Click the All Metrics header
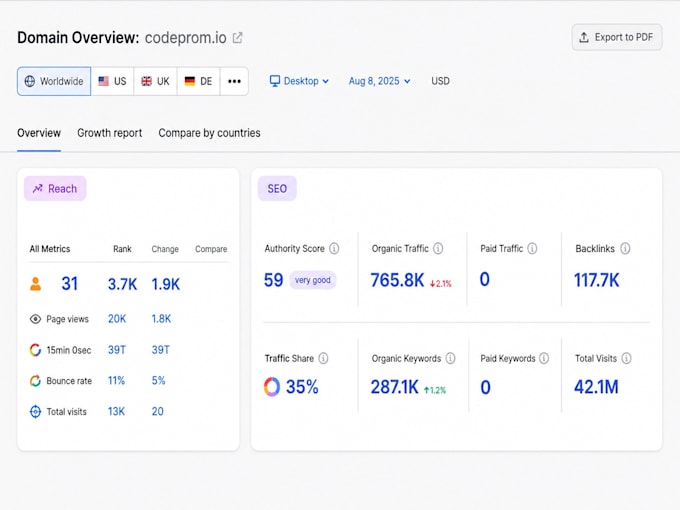Image resolution: width=680 pixels, height=510 pixels. pos(50,249)
